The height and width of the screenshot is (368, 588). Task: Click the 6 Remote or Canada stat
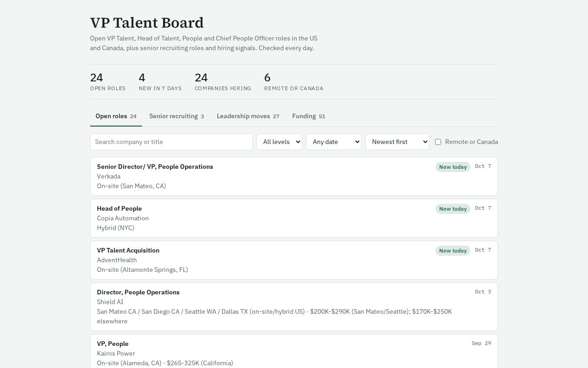click(x=294, y=81)
